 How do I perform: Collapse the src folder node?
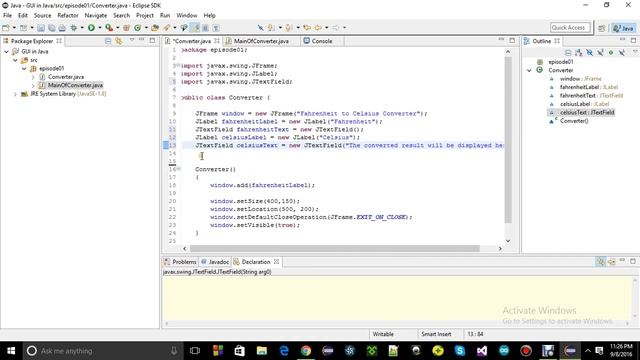[x=15, y=60]
